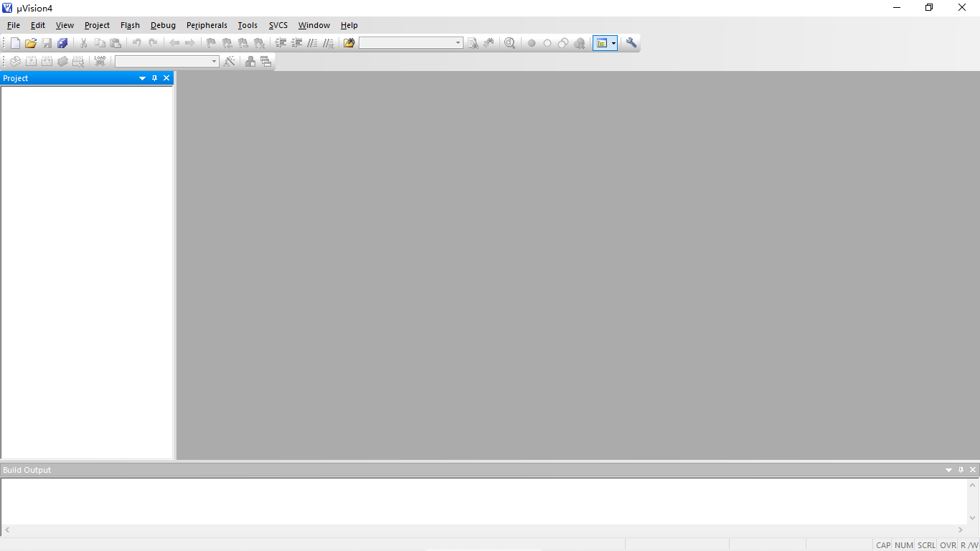
Task: Go to previous bookmark icon
Action: click(227, 43)
